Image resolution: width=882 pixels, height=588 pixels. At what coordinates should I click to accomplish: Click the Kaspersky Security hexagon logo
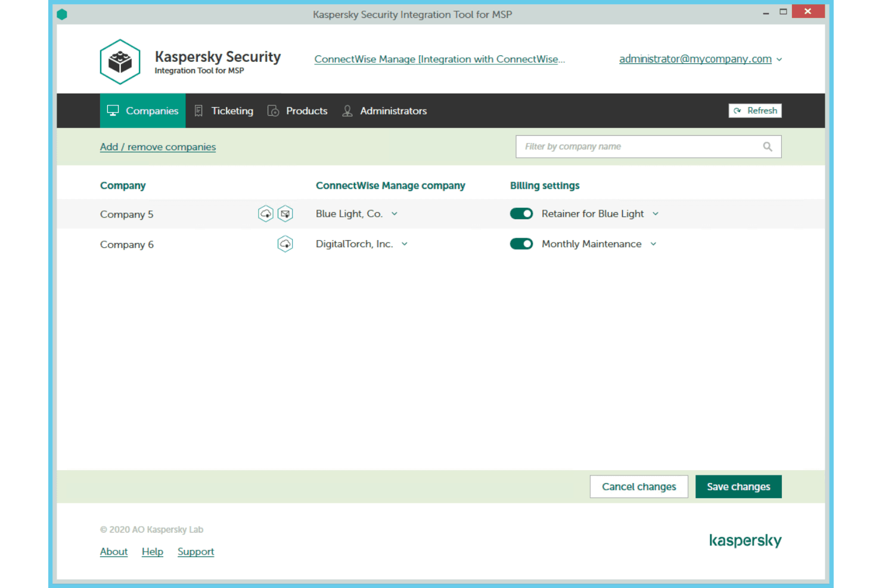120,62
